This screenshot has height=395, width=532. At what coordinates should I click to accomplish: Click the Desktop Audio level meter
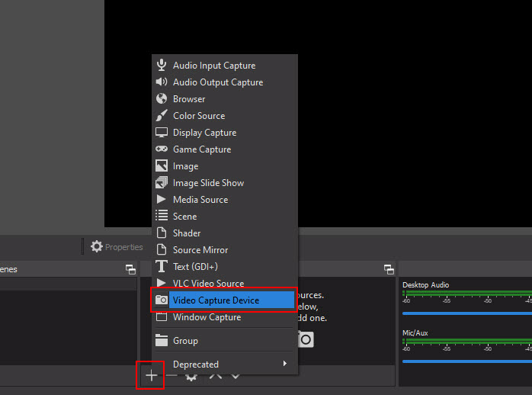click(467, 293)
